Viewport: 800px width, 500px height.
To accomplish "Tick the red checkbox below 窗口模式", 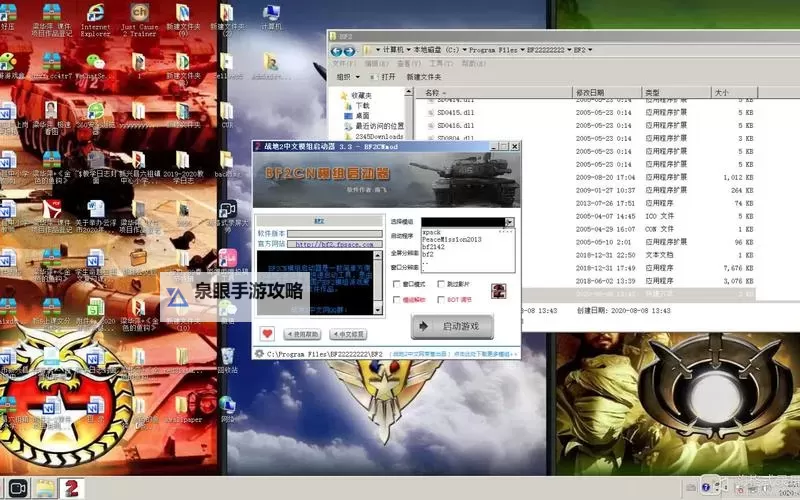I will [396, 300].
